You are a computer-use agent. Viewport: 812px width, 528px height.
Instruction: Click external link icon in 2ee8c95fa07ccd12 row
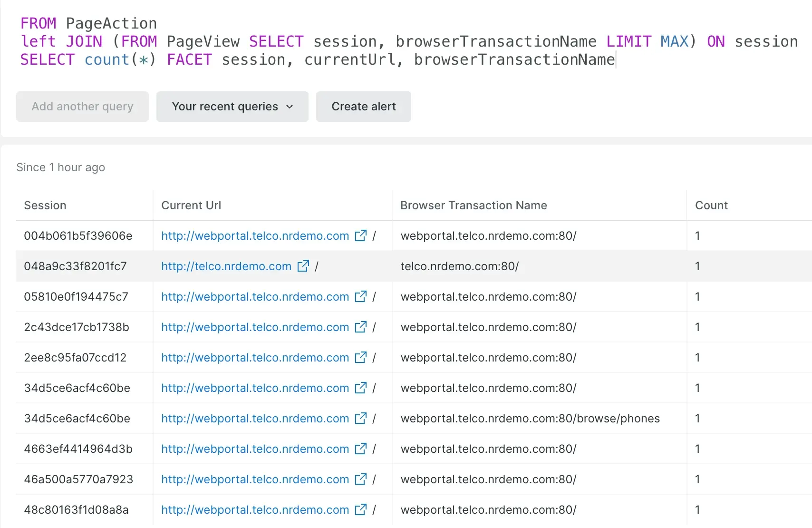361,357
